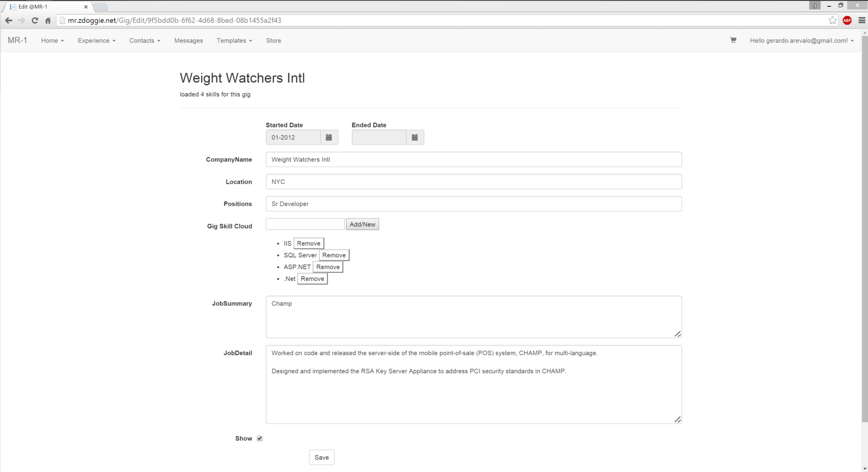The image size is (868, 472).
Task: Save the gig form
Action: (322, 458)
